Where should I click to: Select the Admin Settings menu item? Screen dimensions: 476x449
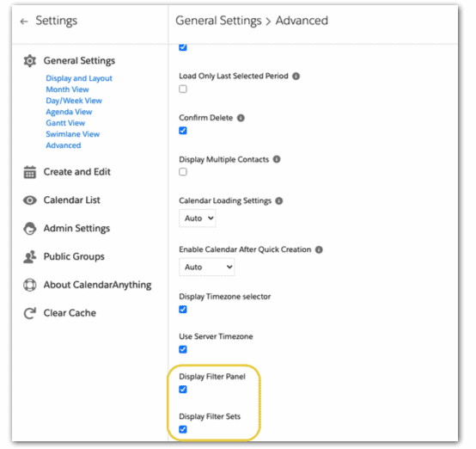point(76,228)
